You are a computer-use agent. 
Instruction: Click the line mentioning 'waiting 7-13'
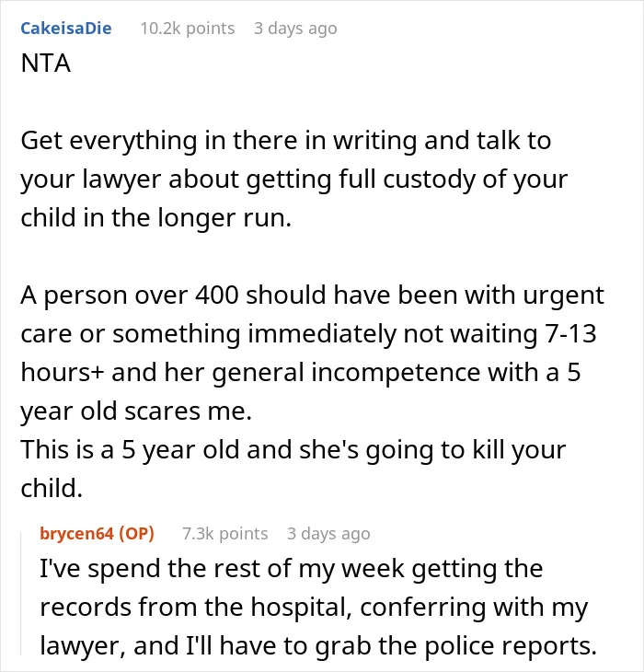308,333
